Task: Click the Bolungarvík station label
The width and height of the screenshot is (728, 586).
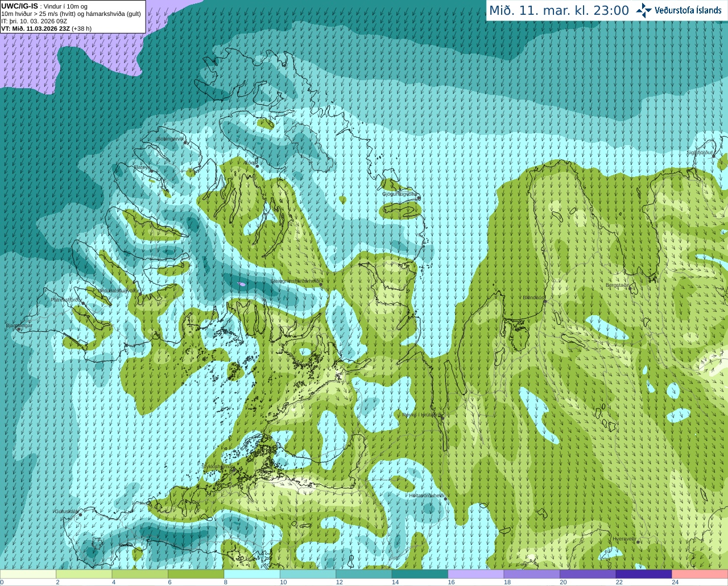Action: coord(170,138)
